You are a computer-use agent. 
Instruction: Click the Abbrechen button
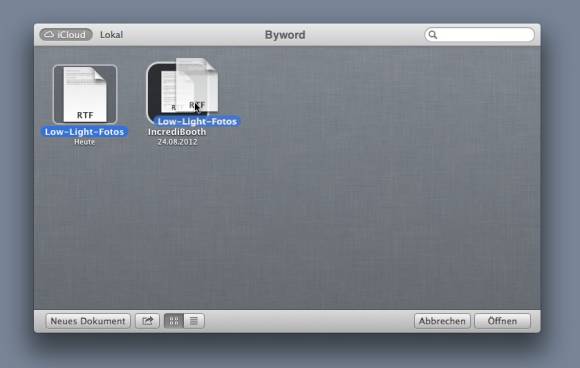[x=442, y=321]
